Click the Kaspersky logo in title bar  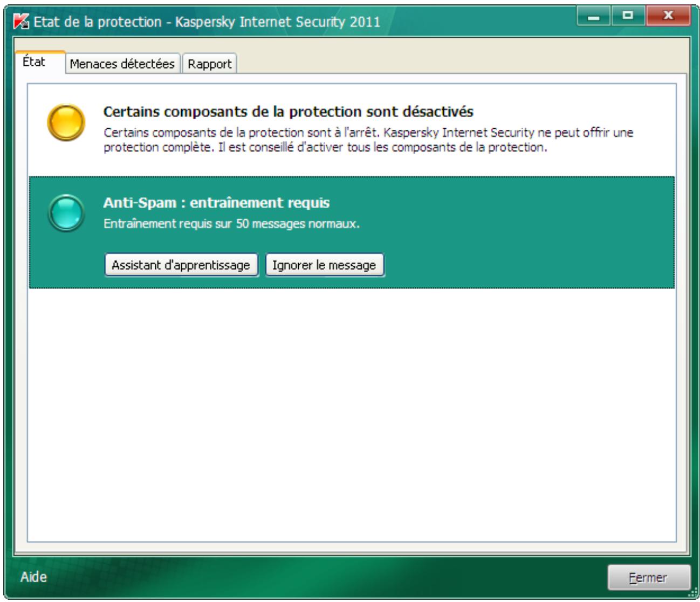[x=20, y=22]
